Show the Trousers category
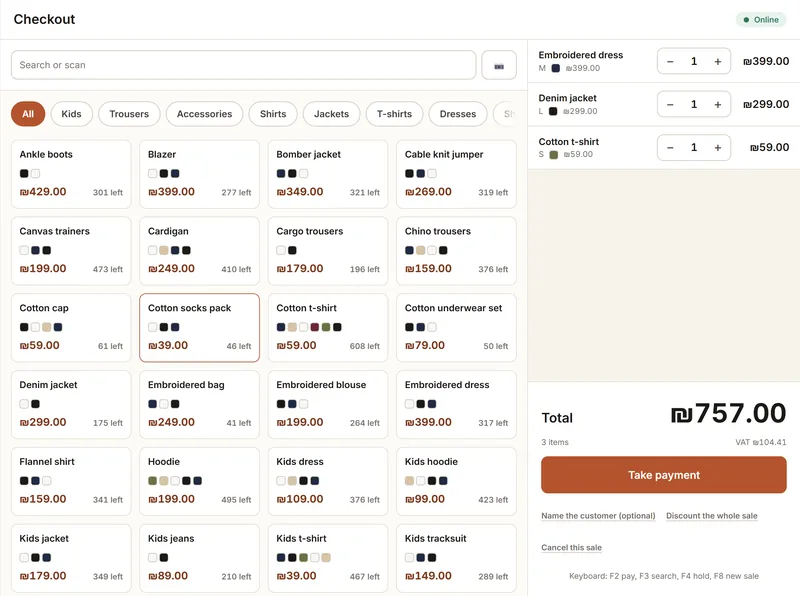The width and height of the screenshot is (800, 596). (x=129, y=114)
